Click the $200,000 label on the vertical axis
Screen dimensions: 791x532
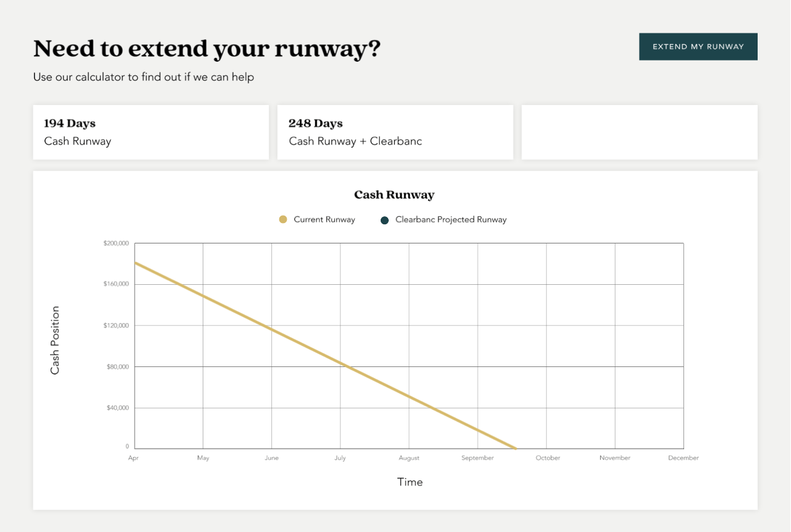coord(116,243)
